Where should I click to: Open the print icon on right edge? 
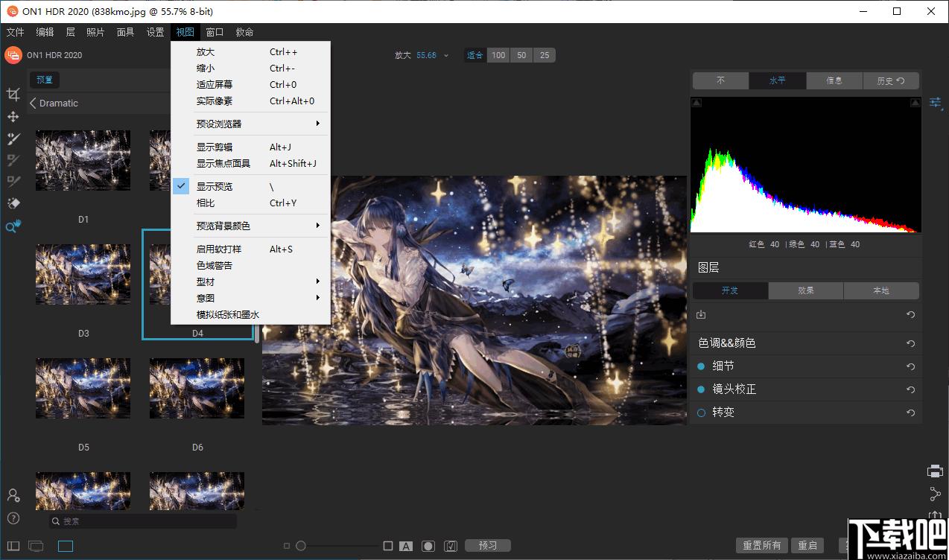pyautogui.click(x=936, y=471)
